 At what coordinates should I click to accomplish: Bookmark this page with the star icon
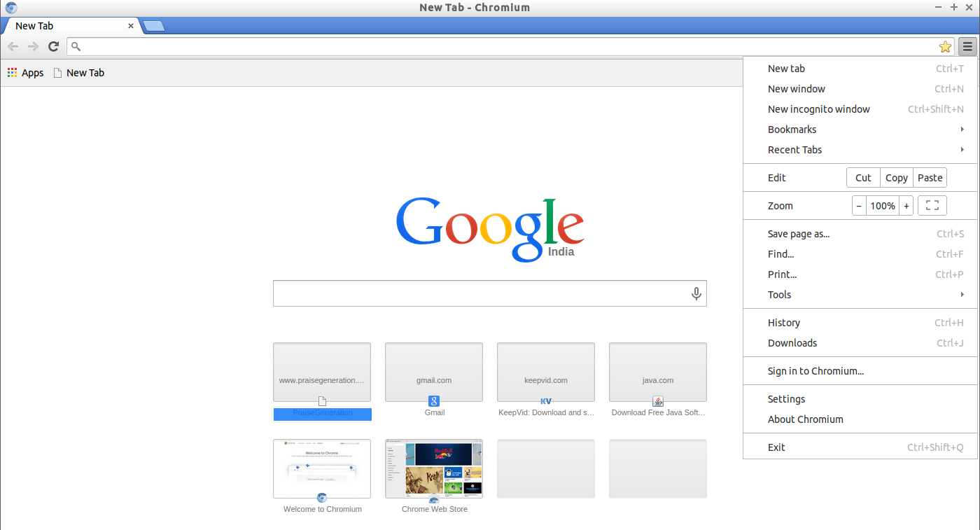pyautogui.click(x=945, y=47)
